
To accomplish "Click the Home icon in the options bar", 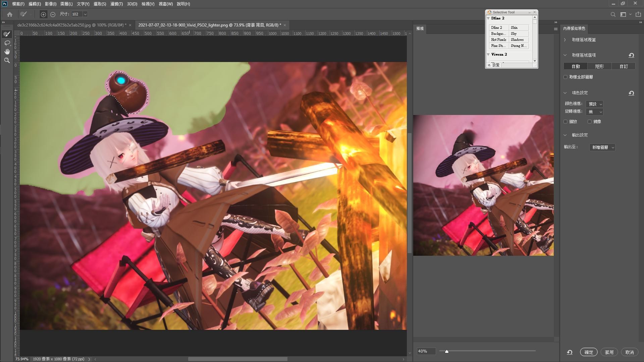I will 10,14.
